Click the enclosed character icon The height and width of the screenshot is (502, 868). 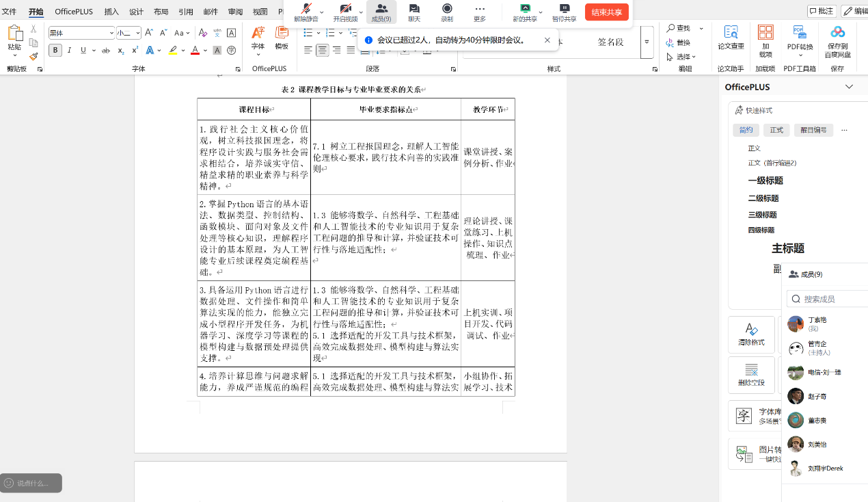click(231, 50)
